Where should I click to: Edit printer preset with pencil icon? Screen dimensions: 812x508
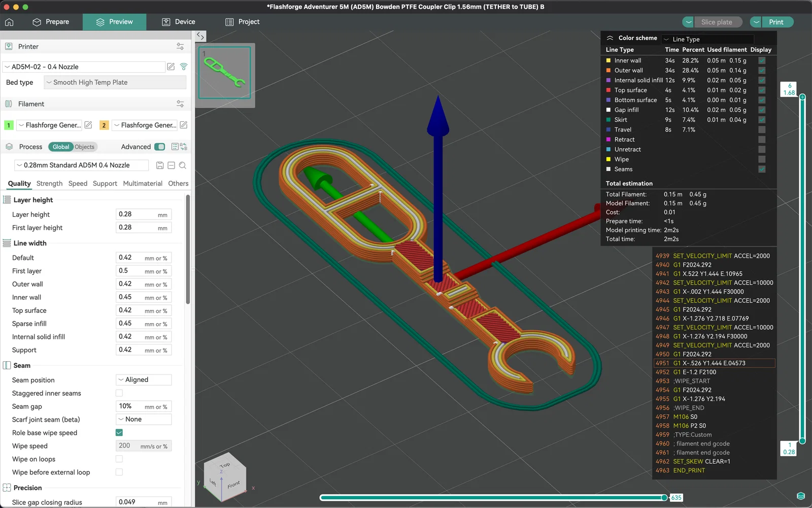(171, 67)
